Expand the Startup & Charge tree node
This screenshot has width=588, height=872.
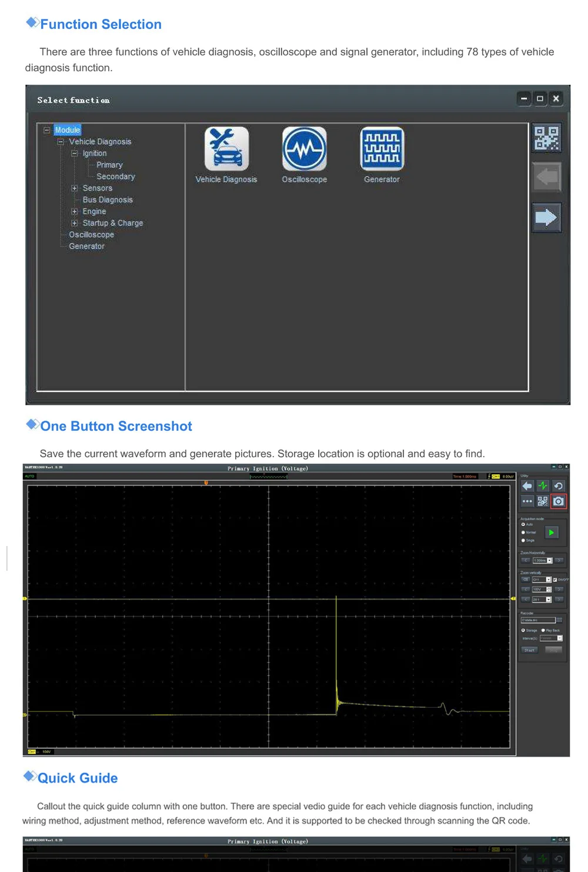point(75,223)
